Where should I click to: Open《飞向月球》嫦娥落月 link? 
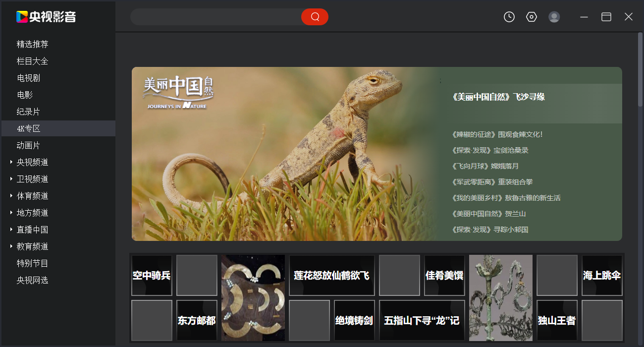pyautogui.click(x=485, y=166)
